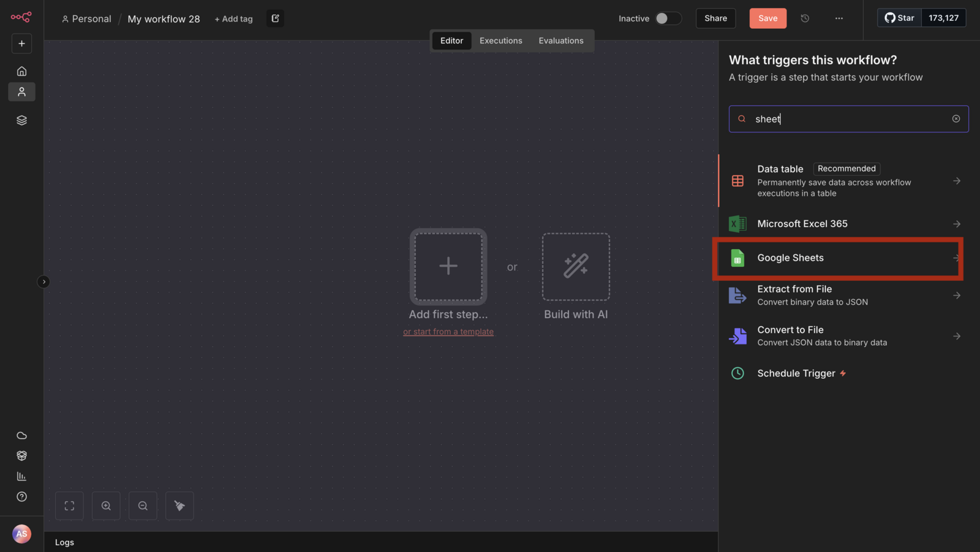Switch to the Executions tab
This screenshot has width=980, height=552.
pos(500,40)
